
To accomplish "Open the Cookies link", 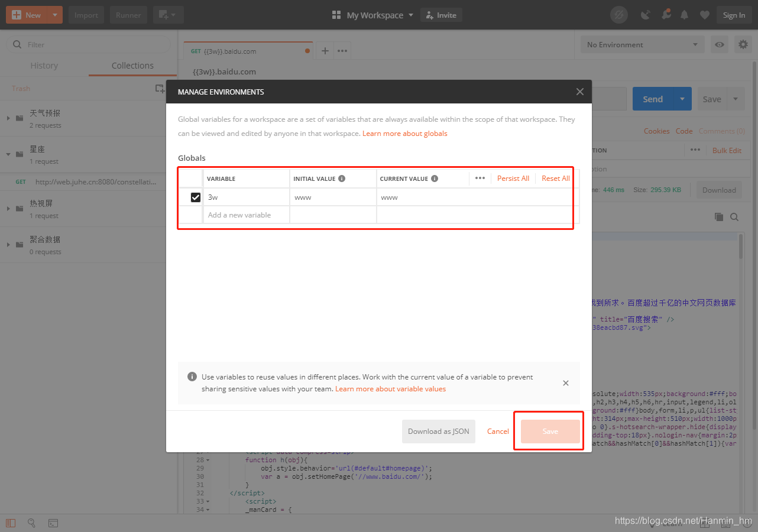I will [x=657, y=131].
